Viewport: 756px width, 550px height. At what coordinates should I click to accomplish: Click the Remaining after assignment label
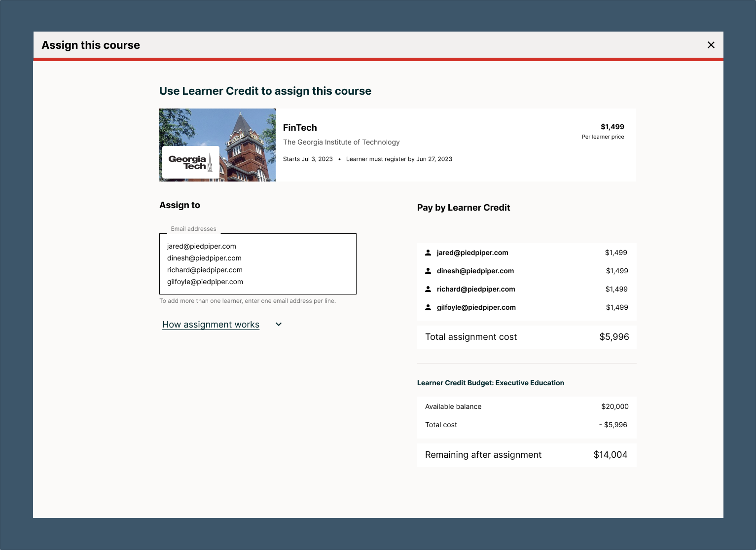(x=483, y=455)
